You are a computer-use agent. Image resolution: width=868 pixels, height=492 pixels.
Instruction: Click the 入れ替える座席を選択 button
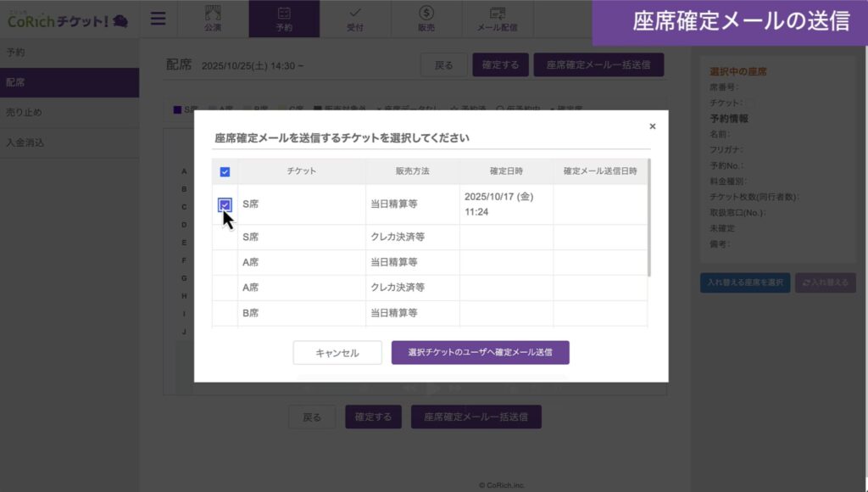[x=745, y=283]
